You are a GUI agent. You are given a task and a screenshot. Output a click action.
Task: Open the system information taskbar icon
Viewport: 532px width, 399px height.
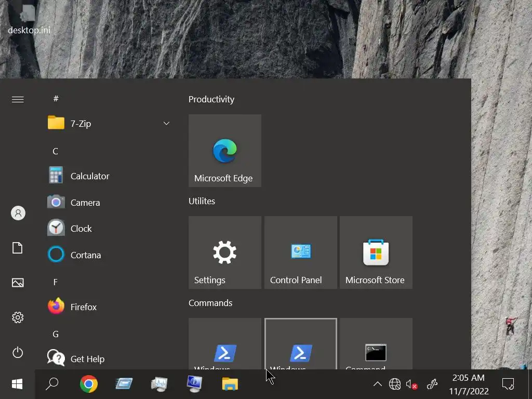[x=194, y=384]
